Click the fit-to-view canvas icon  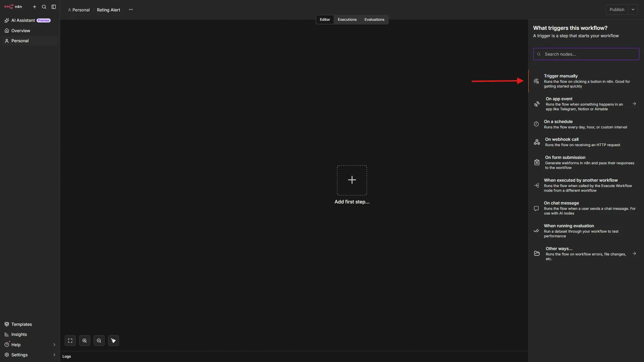tap(70, 341)
